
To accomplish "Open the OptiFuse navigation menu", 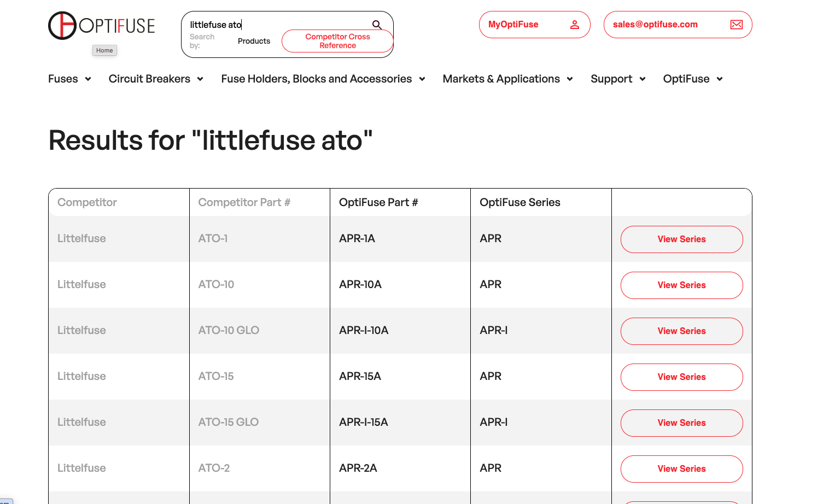I will (x=686, y=79).
